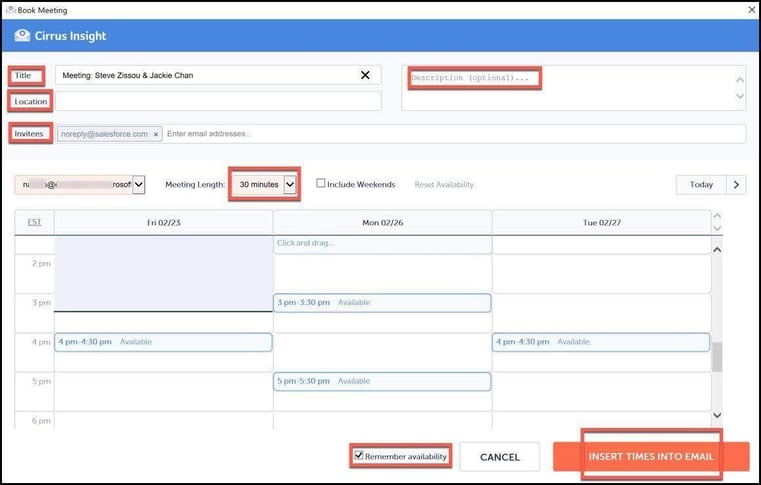761x485 pixels.
Task: Open the calendar account email dropdown
Action: coord(80,184)
